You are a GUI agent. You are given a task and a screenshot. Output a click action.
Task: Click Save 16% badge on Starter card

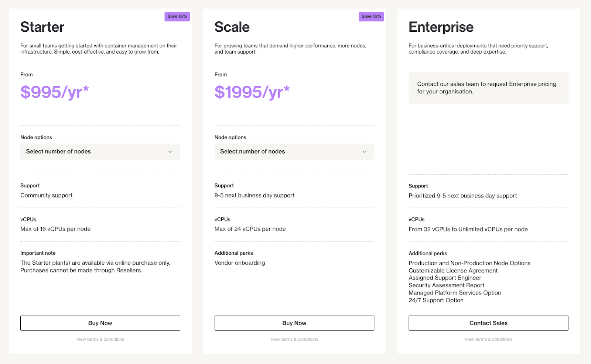coord(177,17)
